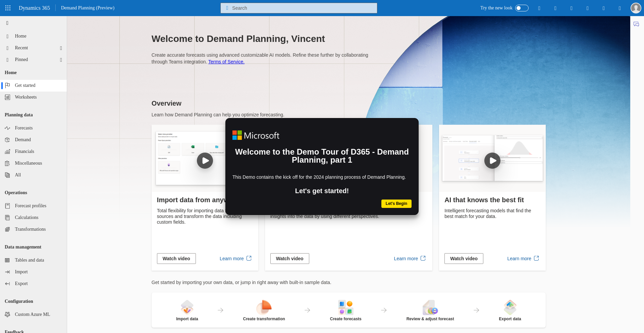Click Watch video under AI best fit card

click(x=464, y=259)
